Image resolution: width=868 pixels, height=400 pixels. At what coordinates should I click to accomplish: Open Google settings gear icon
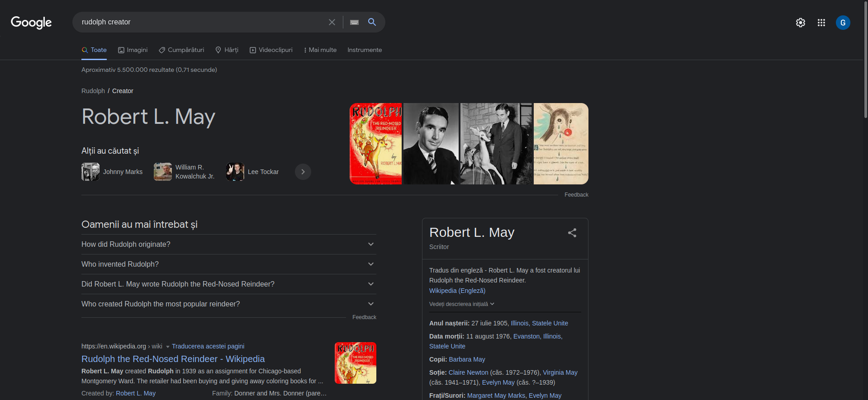click(x=800, y=23)
